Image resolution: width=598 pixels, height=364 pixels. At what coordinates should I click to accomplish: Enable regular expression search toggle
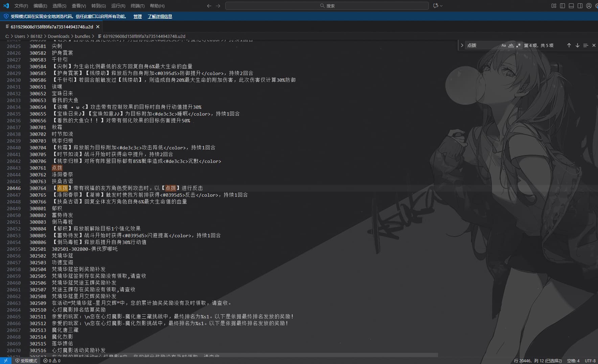(x=519, y=45)
